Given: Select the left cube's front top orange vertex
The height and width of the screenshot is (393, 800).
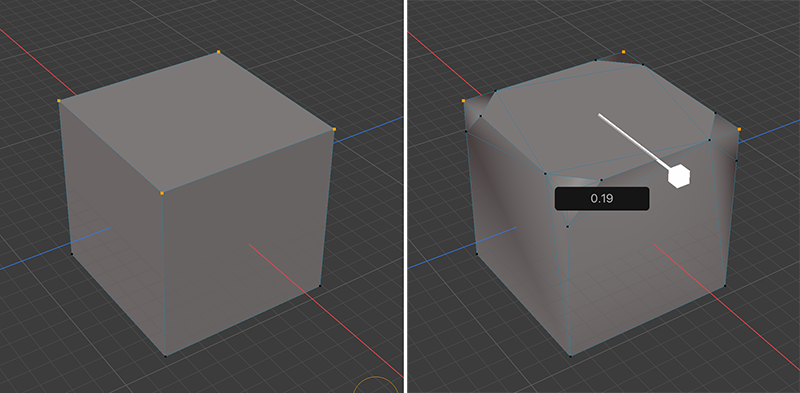Looking at the screenshot, I should click(x=162, y=193).
